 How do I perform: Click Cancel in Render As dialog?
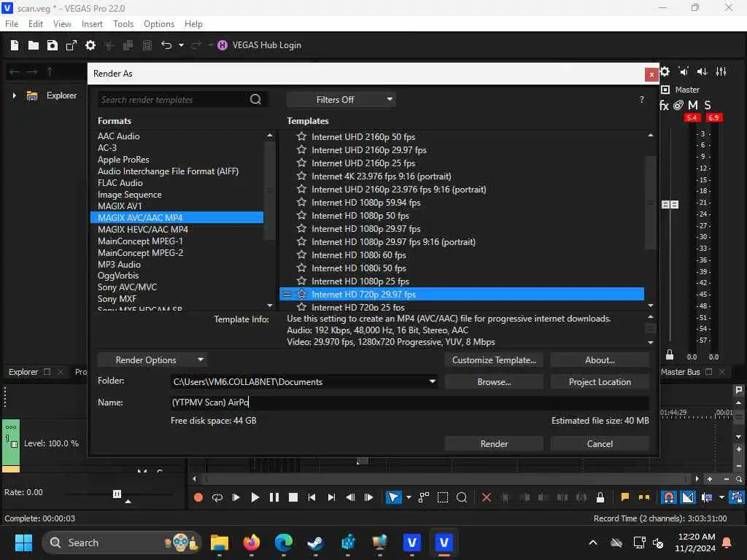pyautogui.click(x=600, y=444)
